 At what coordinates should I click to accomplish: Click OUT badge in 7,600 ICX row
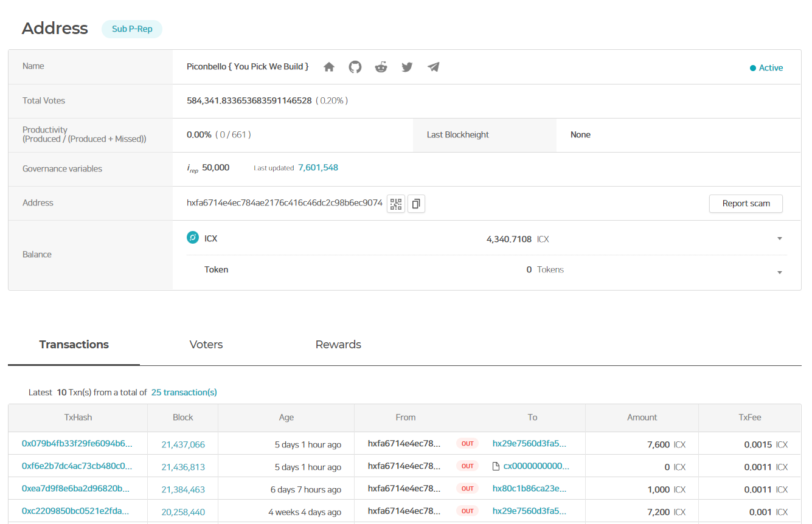pos(467,444)
